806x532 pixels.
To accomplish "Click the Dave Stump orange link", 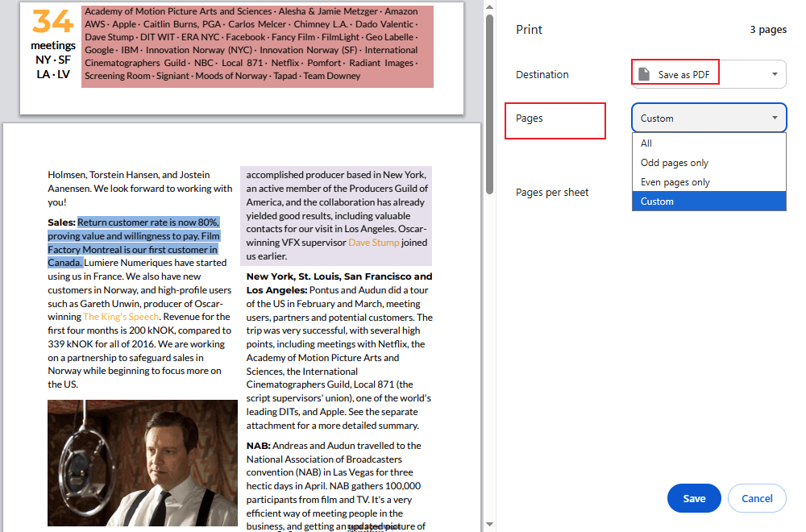I will [374, 243].
